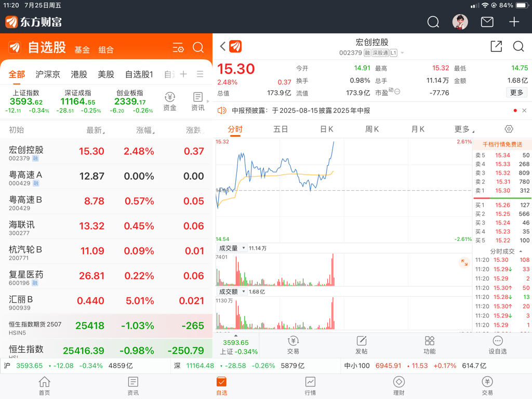Toggle the 初始 default sort order
The width and height of the screenshot is (532, 399).
point(16,130)
